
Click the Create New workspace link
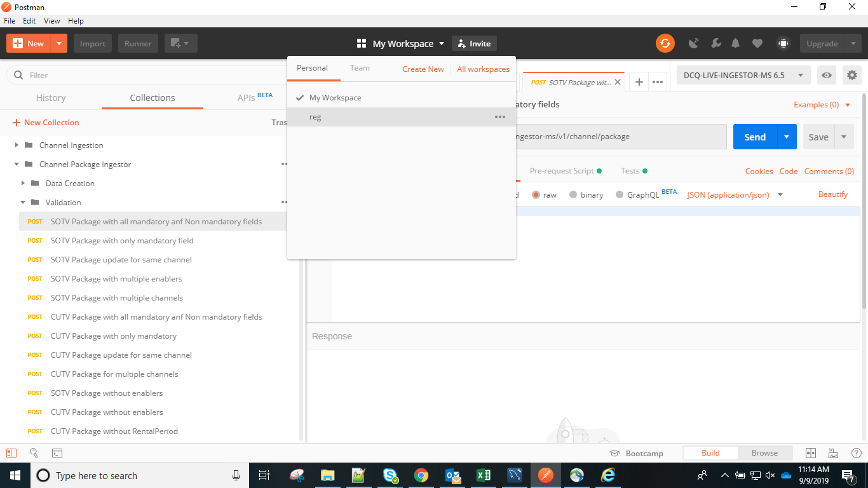[x=423, y=68]
